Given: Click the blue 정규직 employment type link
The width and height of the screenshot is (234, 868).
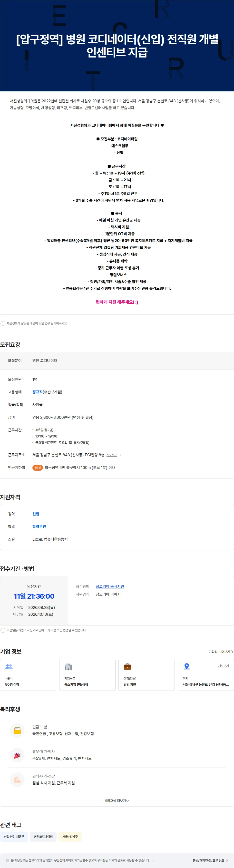Looking at the screenshot, I should tap(38, 392).
